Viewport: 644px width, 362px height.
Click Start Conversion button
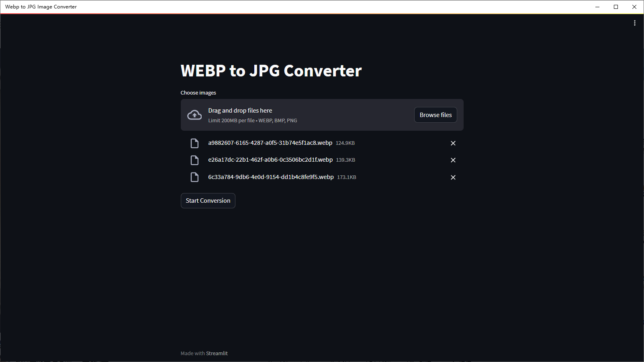208,201
